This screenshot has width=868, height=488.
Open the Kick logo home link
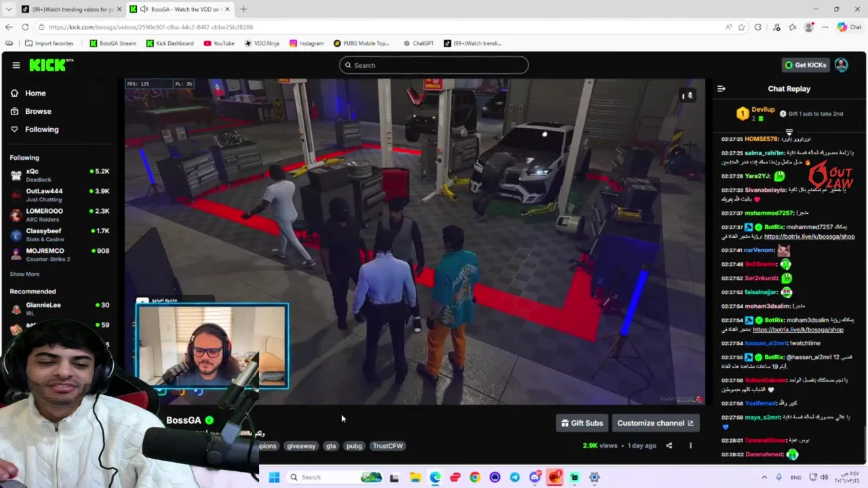click(x=51, y=65)
